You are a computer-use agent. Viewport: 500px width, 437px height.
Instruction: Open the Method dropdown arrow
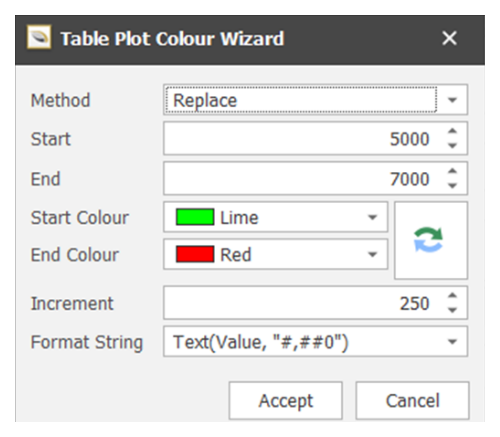(452, 100)
